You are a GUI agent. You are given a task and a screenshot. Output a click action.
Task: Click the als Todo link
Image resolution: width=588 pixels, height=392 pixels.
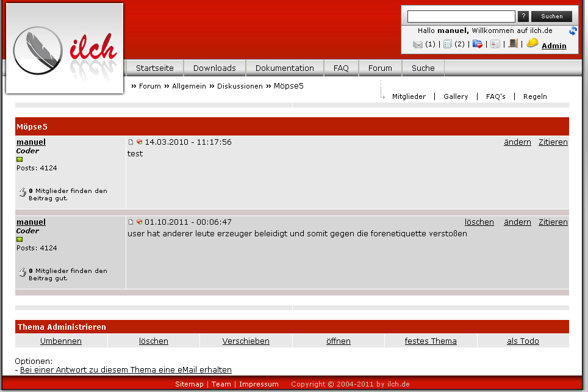tap(523, 341)
